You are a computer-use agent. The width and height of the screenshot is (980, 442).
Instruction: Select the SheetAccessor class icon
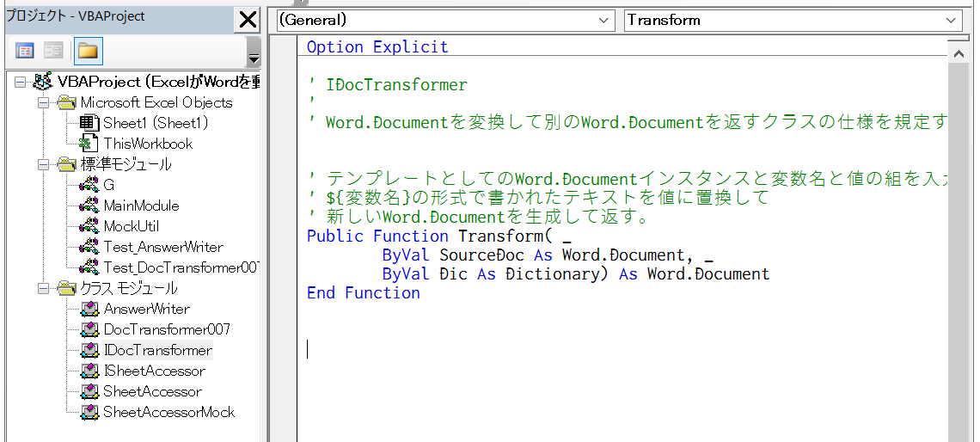click(x=90, y=391)
